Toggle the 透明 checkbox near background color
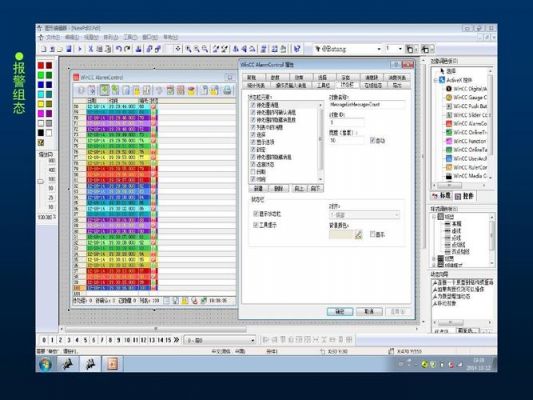Screen dimensions: 533x400 [373, 234]
